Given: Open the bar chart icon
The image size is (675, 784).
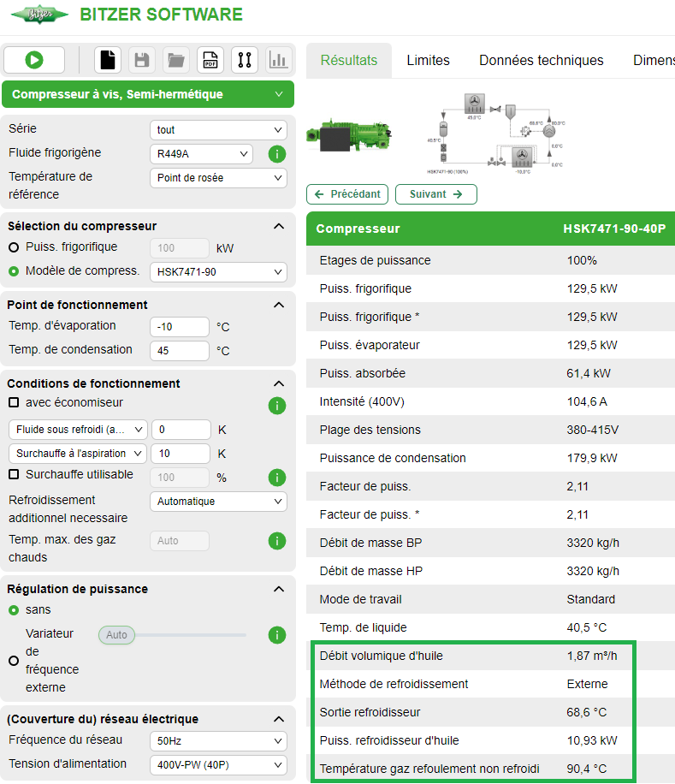Looking at the screenshot, I should [x=278, y=60].
